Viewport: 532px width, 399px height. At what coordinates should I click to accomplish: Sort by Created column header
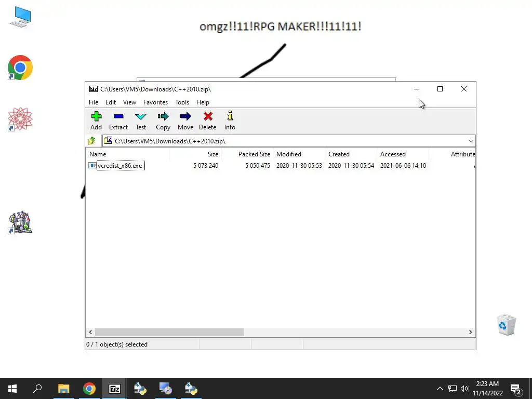(x=351, y=154)
